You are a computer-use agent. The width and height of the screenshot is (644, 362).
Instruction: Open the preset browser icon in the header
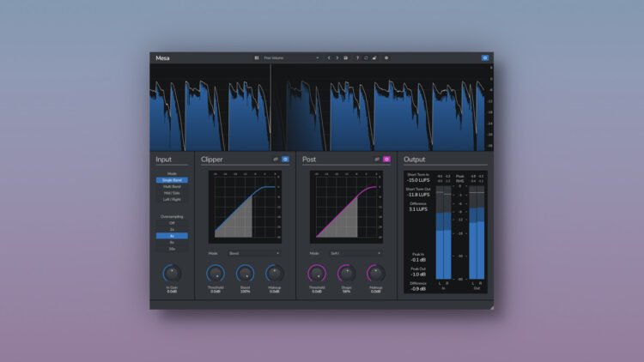click(257, 58)
